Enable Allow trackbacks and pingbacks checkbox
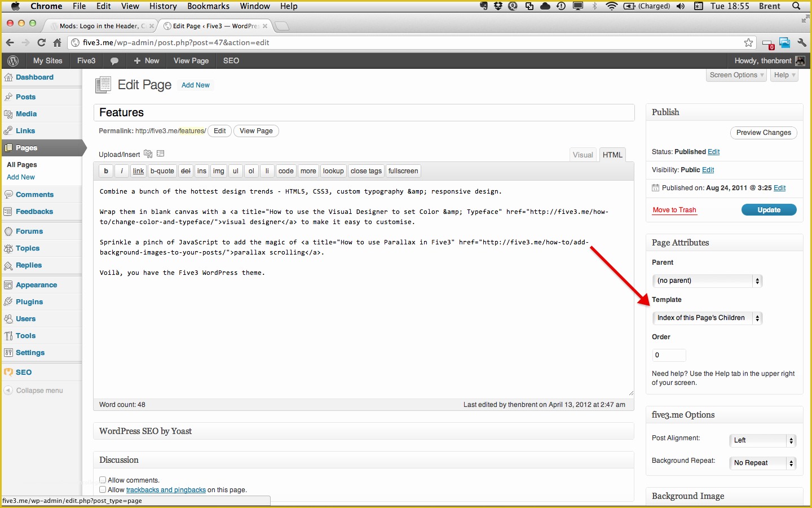The image size is (812, 508). 103,489
